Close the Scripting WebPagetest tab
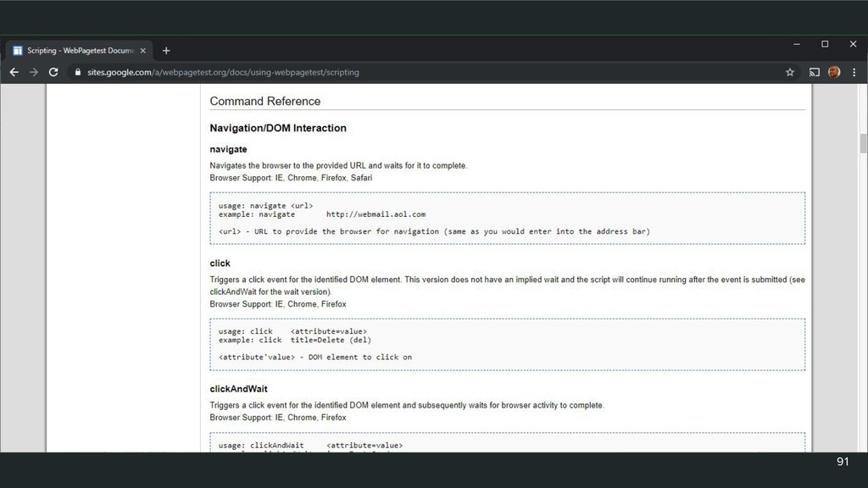 pos(142,51)
